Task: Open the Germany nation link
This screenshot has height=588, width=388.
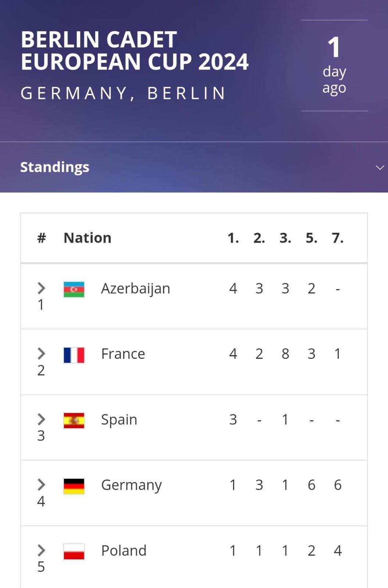Action: click(x=131, y=485)
